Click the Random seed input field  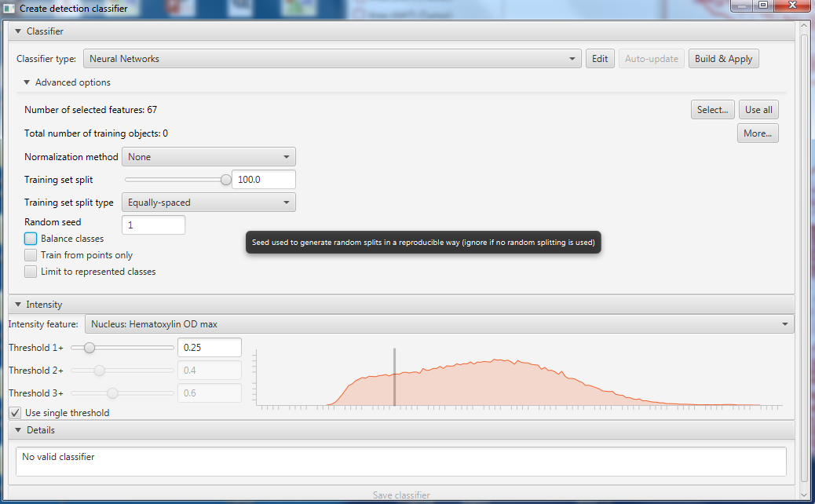153,225
